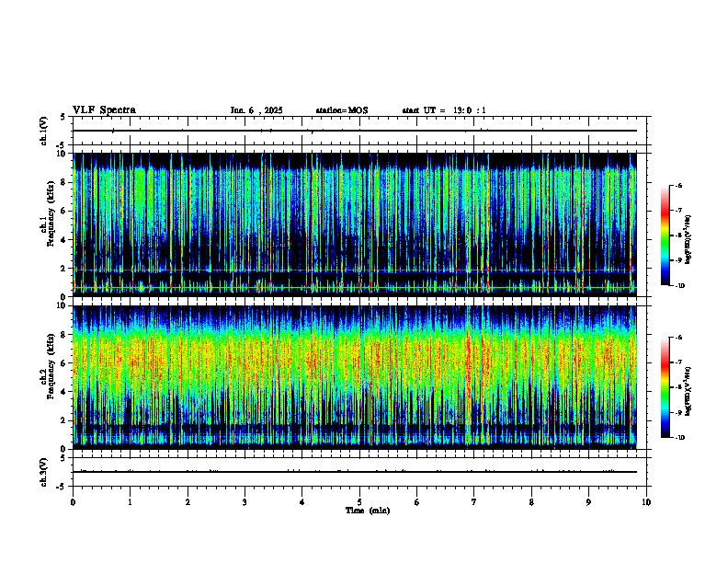The height and width of the screenshot is (563, 728).
Task: Click the "station=MOS" header label
Action: point(342,110)
